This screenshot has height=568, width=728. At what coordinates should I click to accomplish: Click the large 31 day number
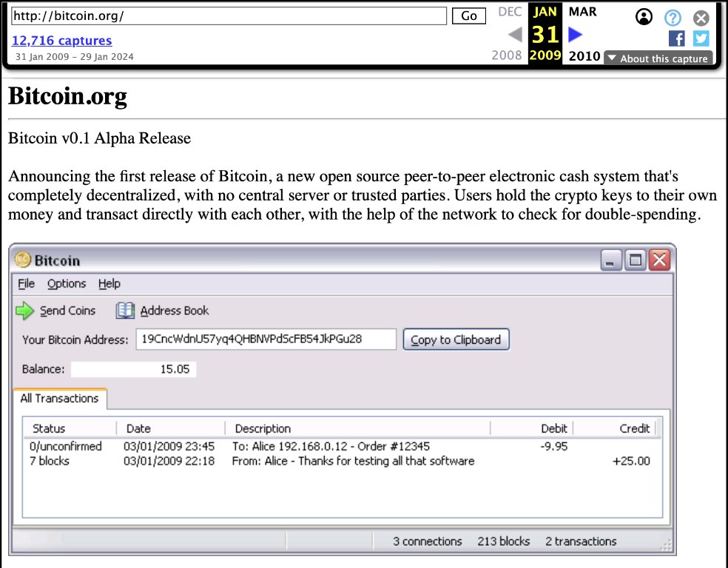(x=545, y=34)
